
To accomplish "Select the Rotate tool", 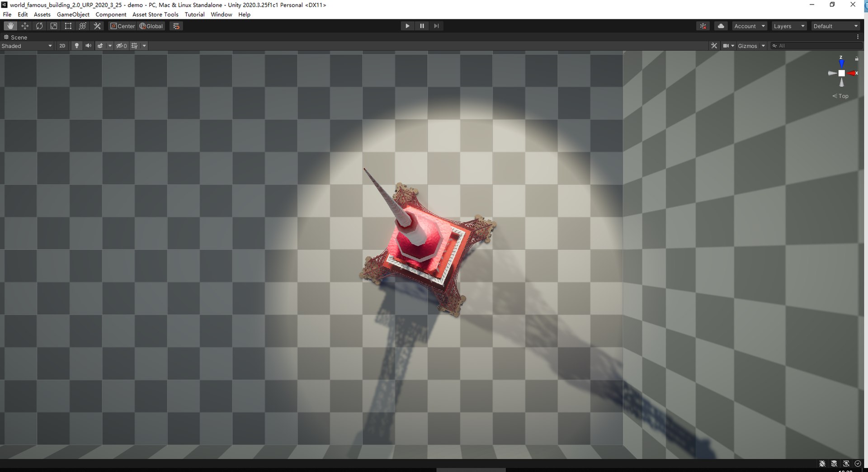I will coord(39,26).
